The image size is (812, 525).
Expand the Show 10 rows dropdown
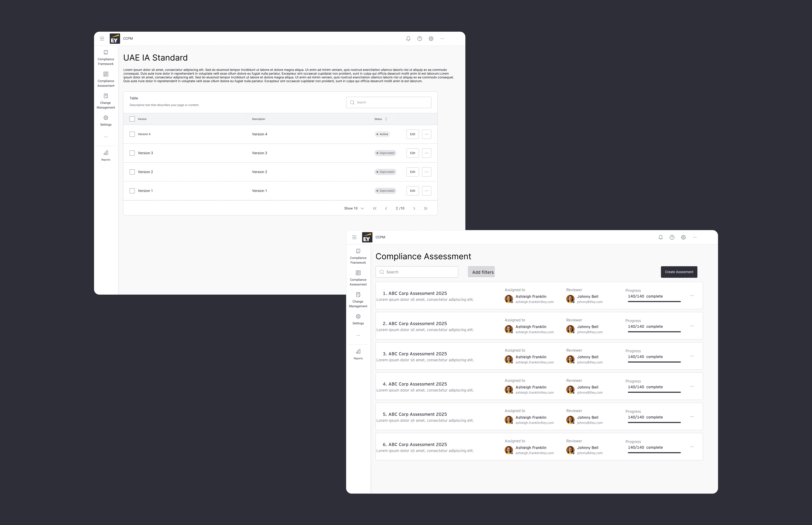[x=354, y=208]
